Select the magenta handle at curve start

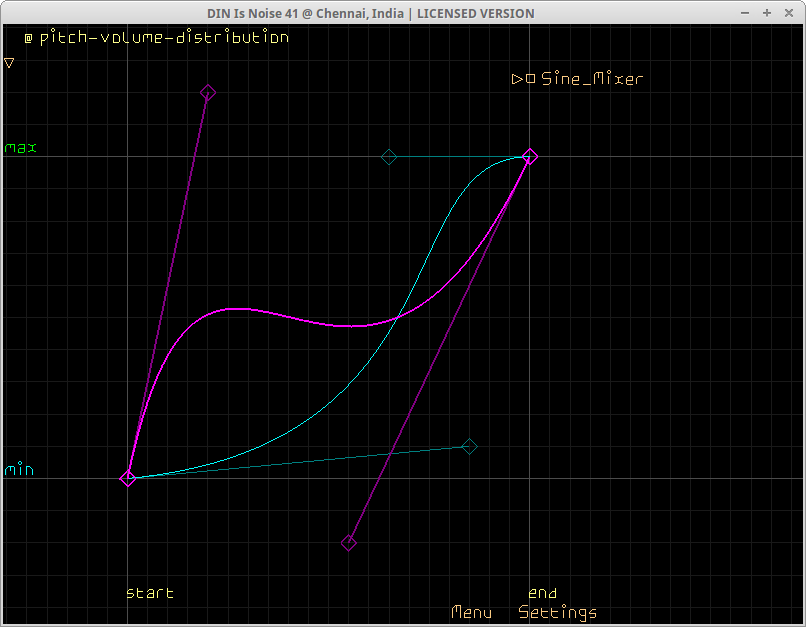point(128,479)
